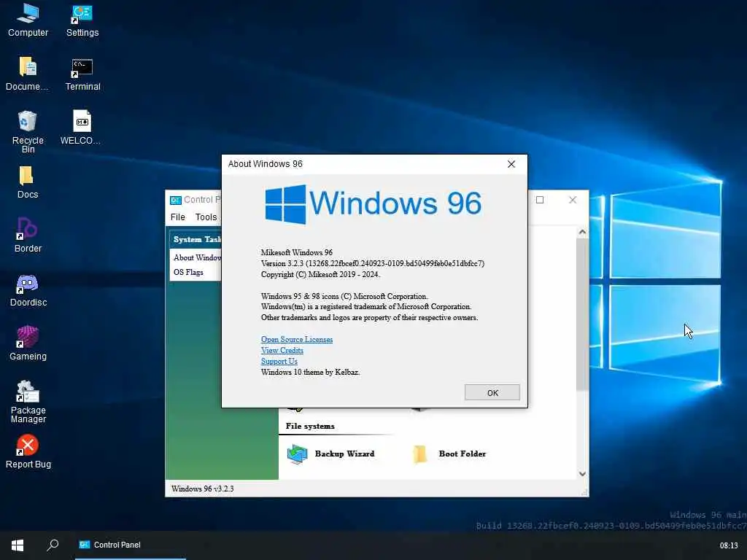Open the Control Panel File menu
Viewport: 747px width, 560px height.
pos(178,217)
